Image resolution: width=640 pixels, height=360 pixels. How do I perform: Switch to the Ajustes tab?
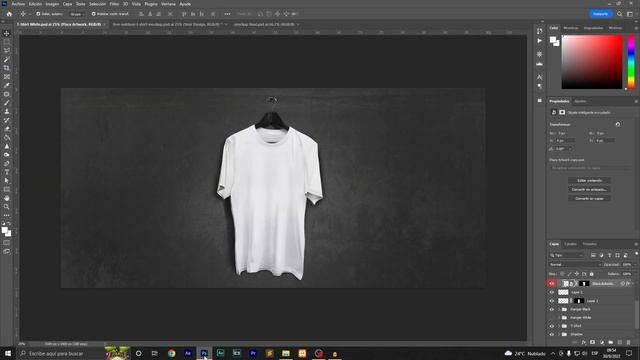coord(580,101)
